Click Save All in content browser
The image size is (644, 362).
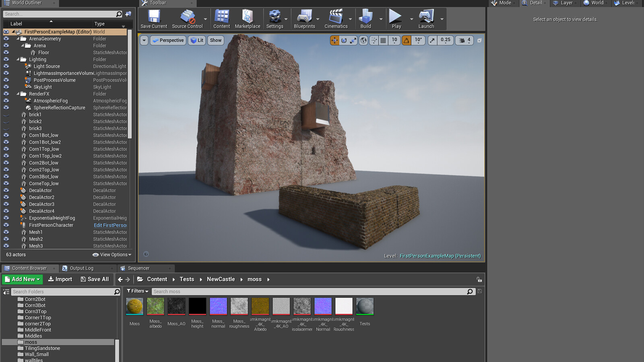[x=95, y=279]
